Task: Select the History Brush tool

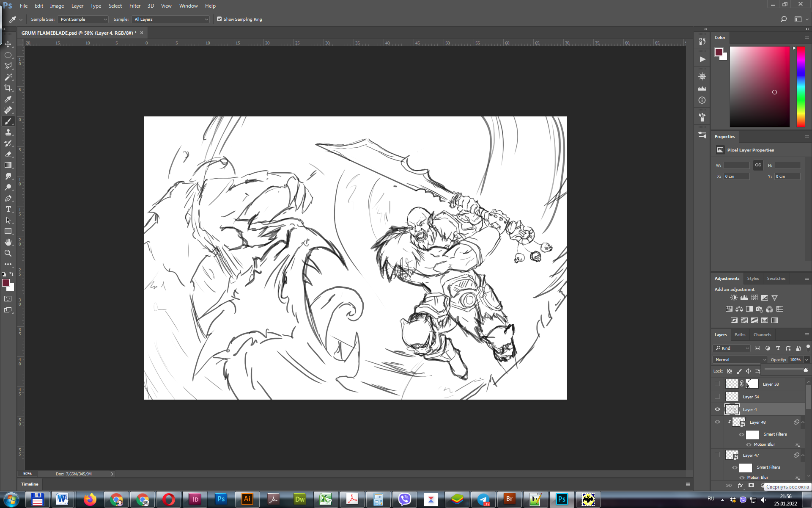Action: [x=8, y=143]
